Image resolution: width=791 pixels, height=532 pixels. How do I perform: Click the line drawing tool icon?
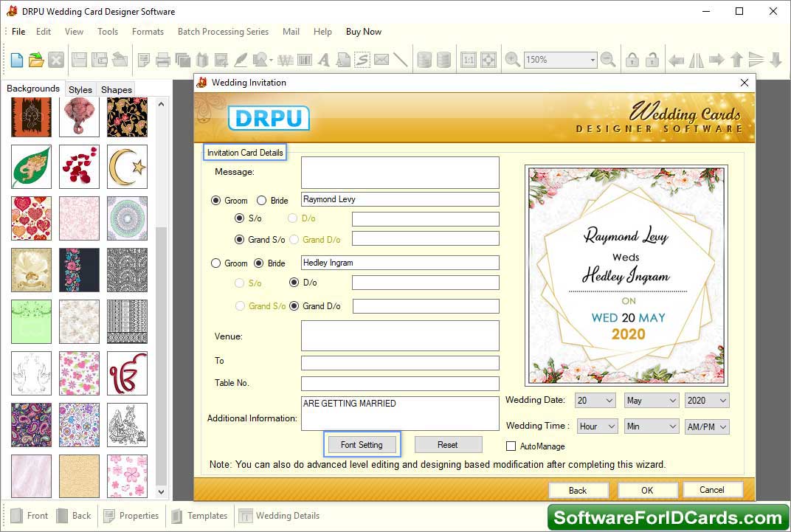click(x=401, y=60)
